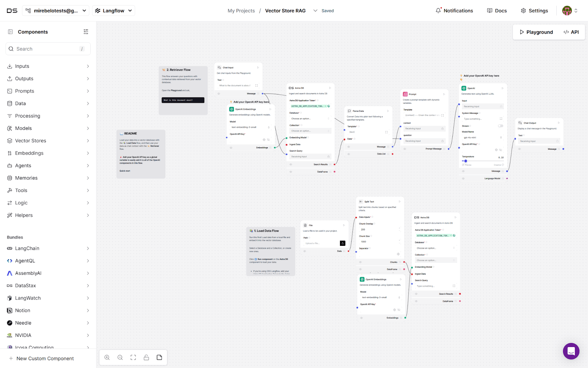The width and height of the screenshot is (588, 368).
Task: Open the Agents category
Action: tap(48, 166)
